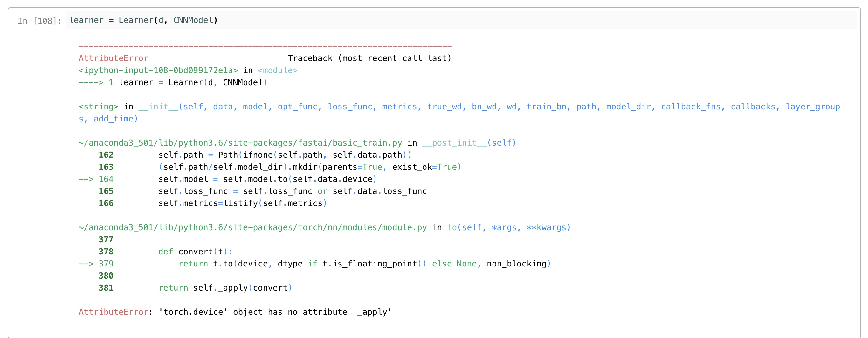Click the arrow line '----> 1 learner = Learner(d, CNNModel)'
This screenshot has height=338, width=868.
[173, 83]
